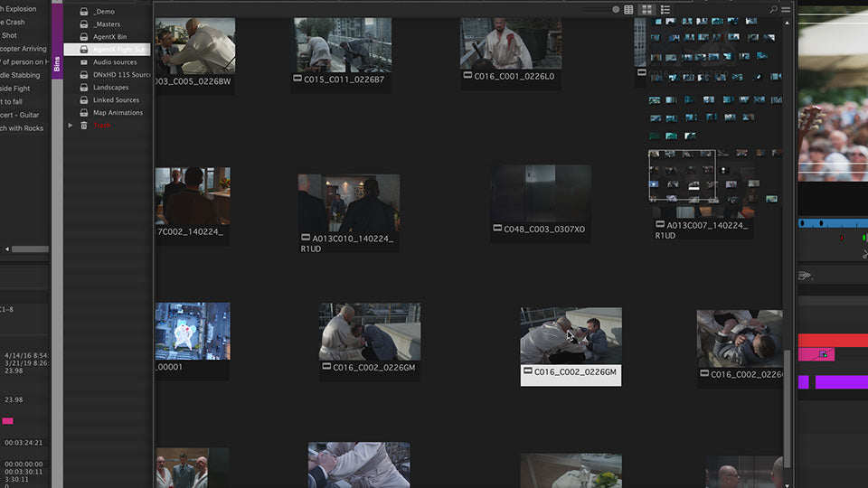Viewport: 868px width, 488px height.
Task: Open the bin search magnifier
Action: coord(773,9)
